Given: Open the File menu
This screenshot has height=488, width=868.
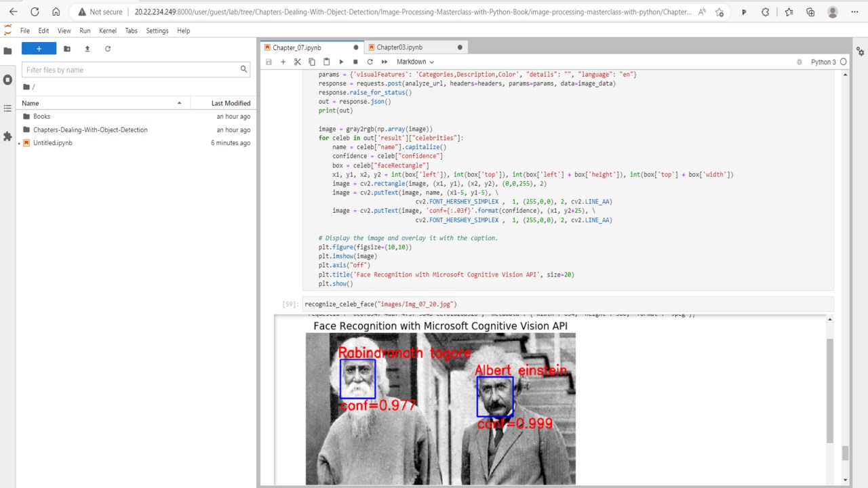Looking at the screenshot, I should (25, 30).
